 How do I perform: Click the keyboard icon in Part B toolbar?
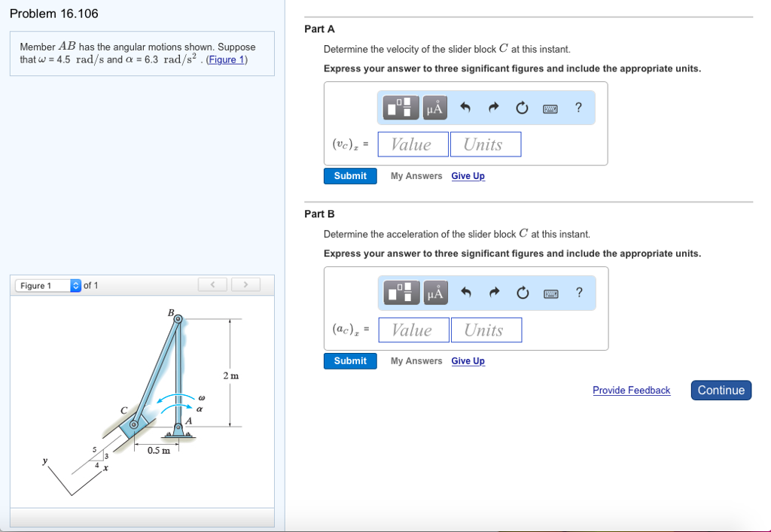(550, 293)
